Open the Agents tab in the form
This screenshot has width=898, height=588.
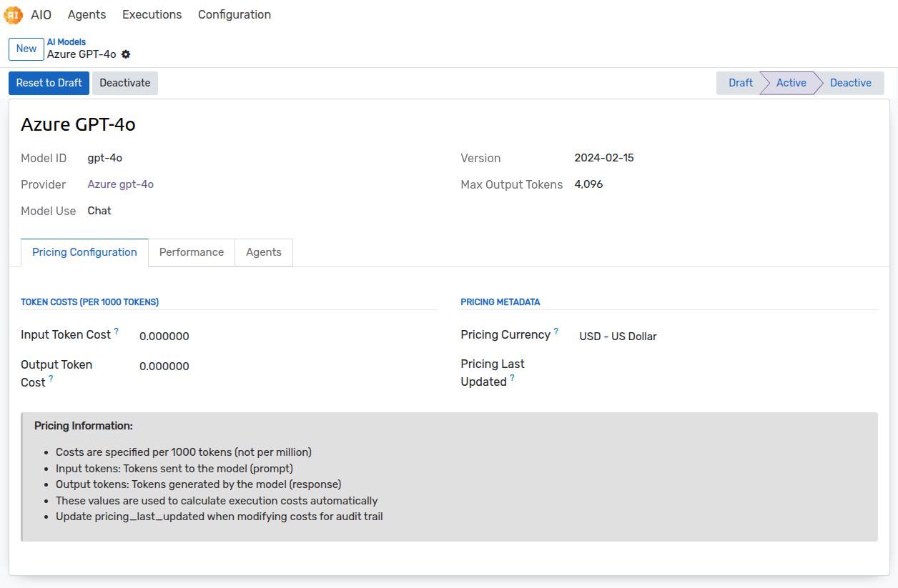(264, 252)
